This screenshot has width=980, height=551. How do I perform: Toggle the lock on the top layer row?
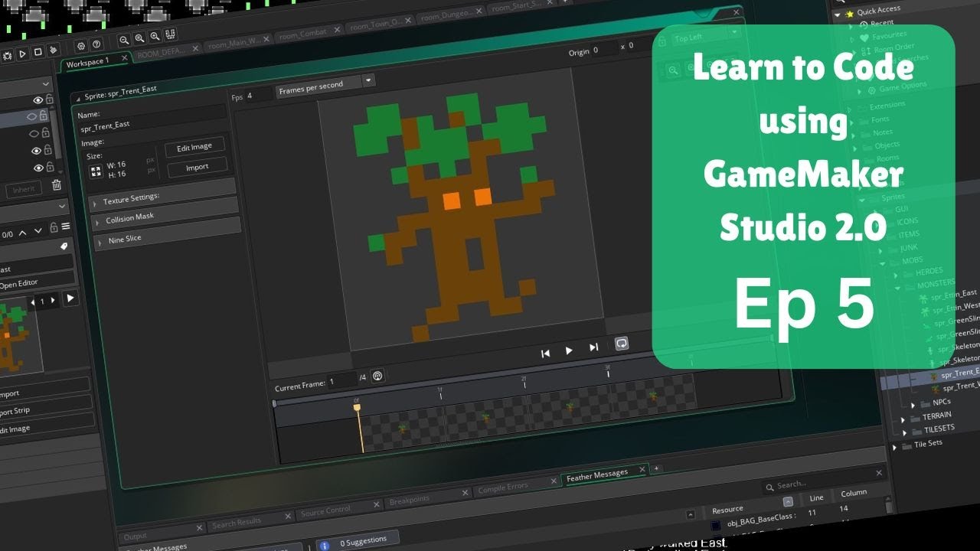pyautogui.click(x=50, y=99)
